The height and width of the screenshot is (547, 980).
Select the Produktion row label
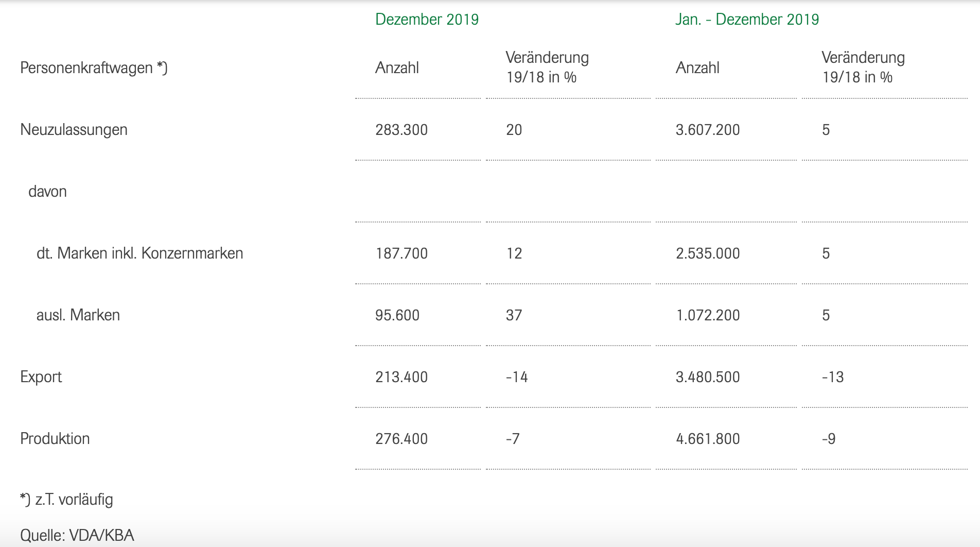click(55, 439)
